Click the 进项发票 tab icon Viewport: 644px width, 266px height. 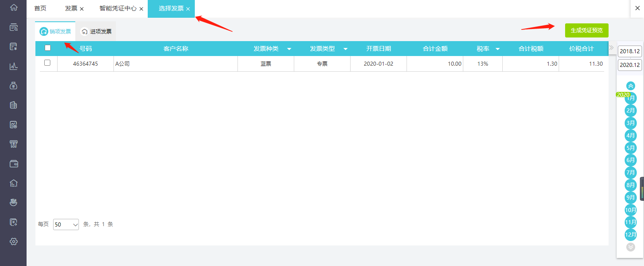(x=85, y=31)
